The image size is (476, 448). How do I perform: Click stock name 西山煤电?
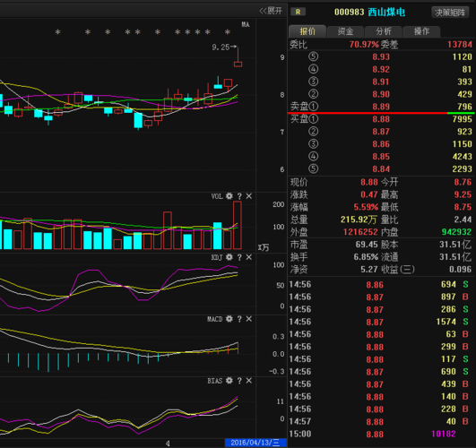(386, 13)
